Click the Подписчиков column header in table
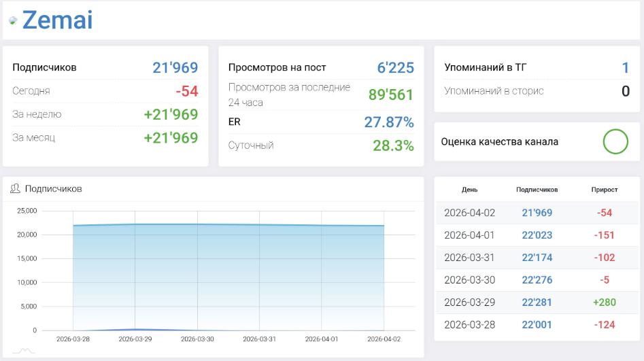 coord(537,190)
